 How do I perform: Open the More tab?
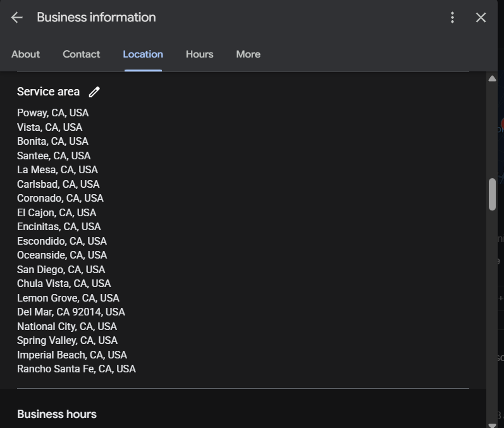(248, 54)
